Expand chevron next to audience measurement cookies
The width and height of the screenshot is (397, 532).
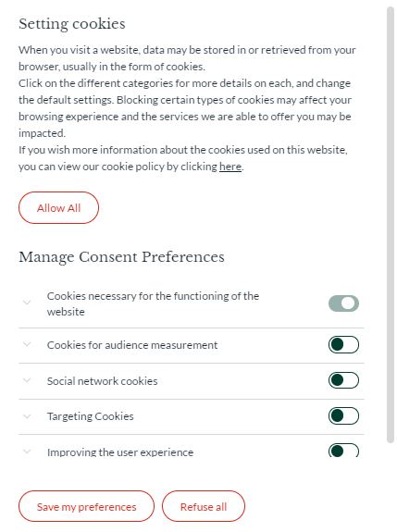click(x=27, y=344)
